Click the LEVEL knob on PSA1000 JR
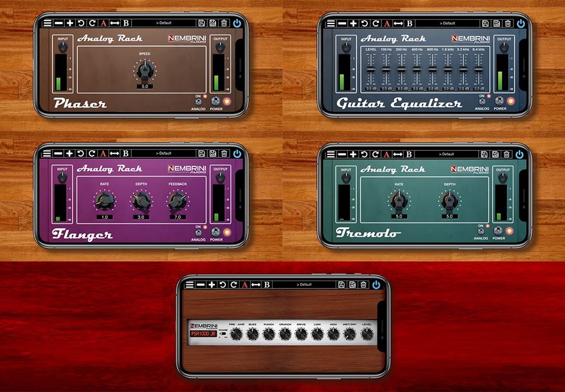565x392 pixels. pos(367,334)
